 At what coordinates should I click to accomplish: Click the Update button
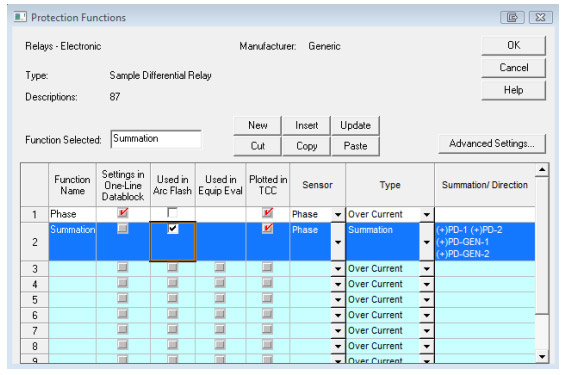[355, 125]
